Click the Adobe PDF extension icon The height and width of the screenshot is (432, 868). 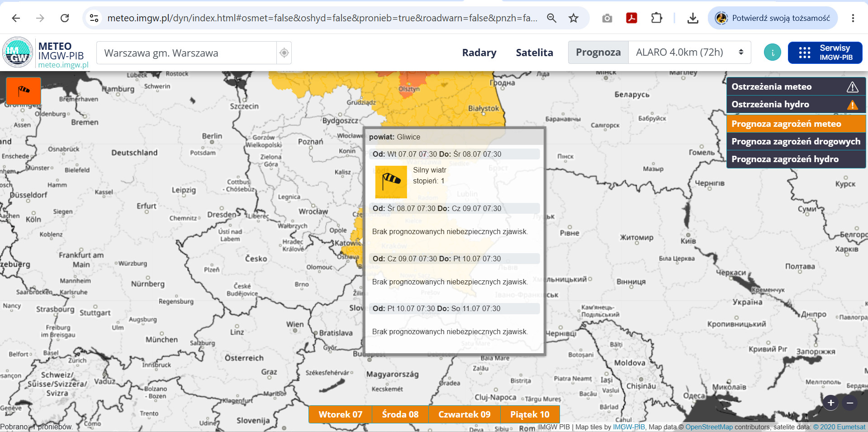coord(631,18)
